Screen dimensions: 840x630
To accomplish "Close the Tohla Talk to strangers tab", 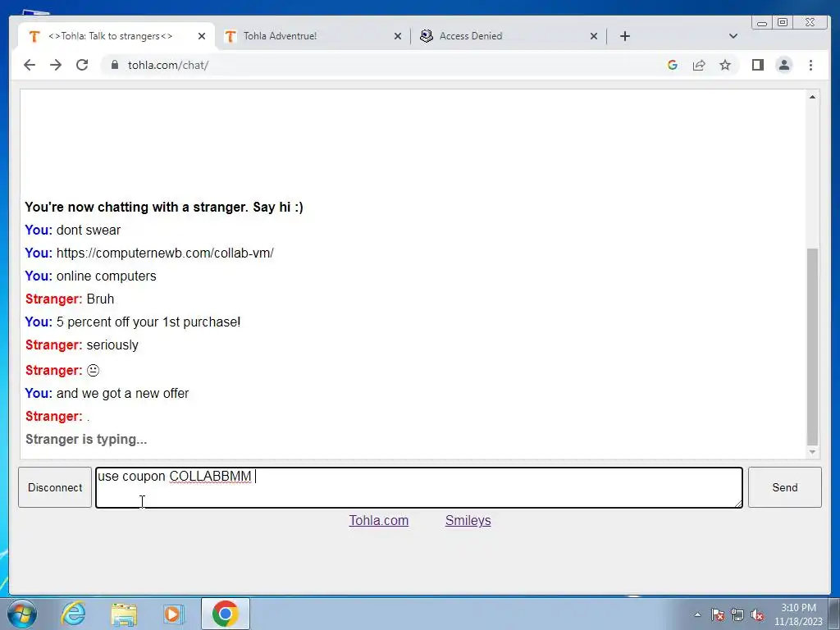I will [202, 36].
